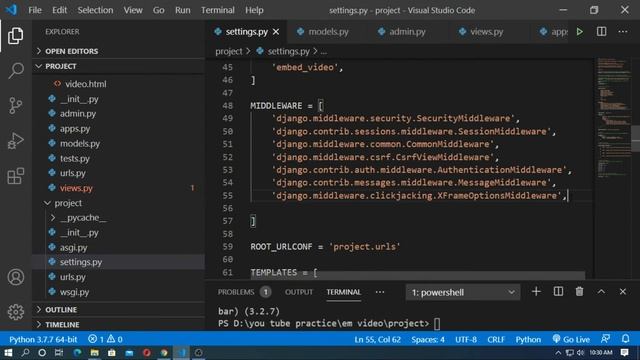Change Spaces: 4 indentation setting
This screenshot has width=640, height=360.
click(428, 339)
